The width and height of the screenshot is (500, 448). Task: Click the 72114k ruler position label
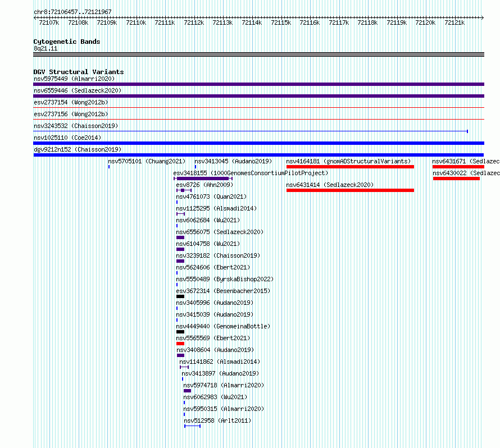pyautogui.click(x=252, y=22)
